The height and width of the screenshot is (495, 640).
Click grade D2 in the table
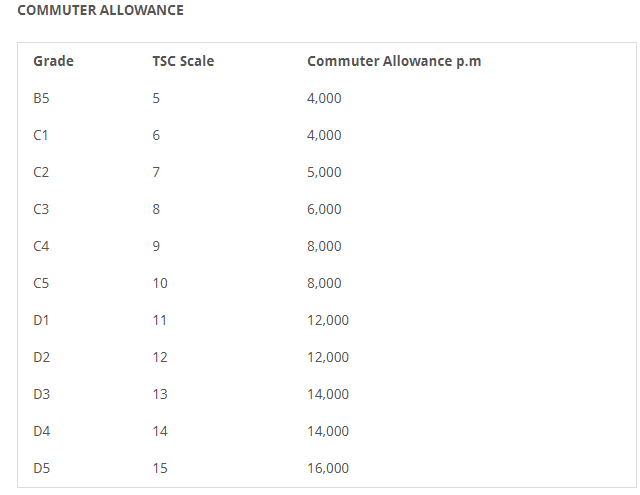(x=41, y=357)
